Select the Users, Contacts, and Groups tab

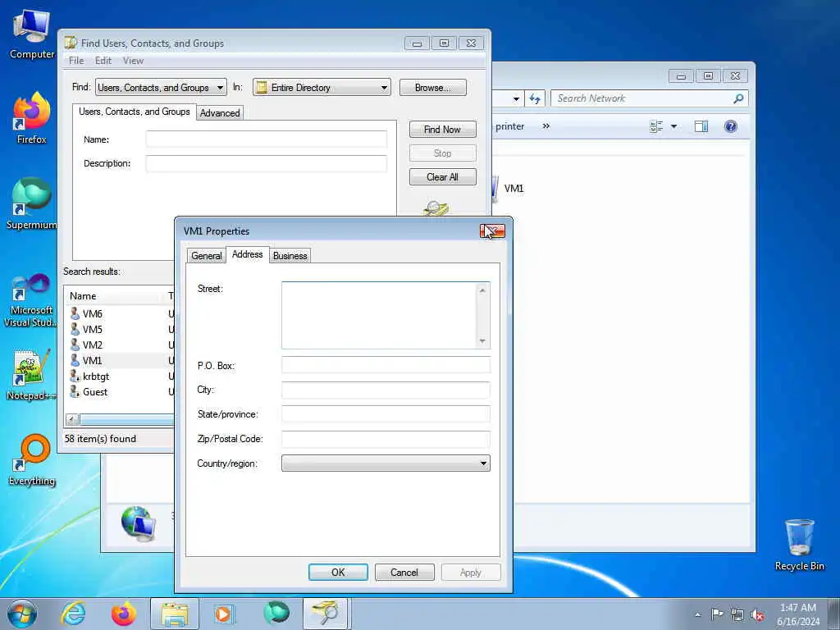[x=135, y=112]
